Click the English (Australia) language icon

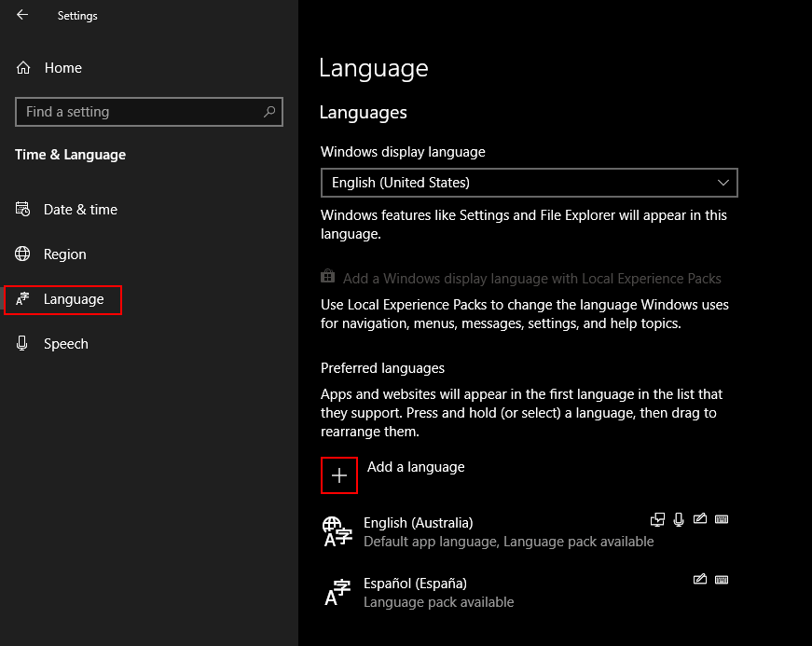coord(337,531)
